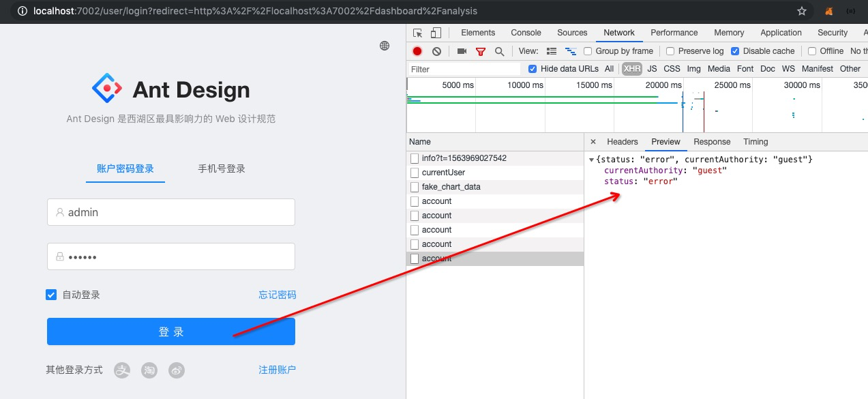Open the Application tab
This screenshot has width=868, height=399.
[781, 33]
